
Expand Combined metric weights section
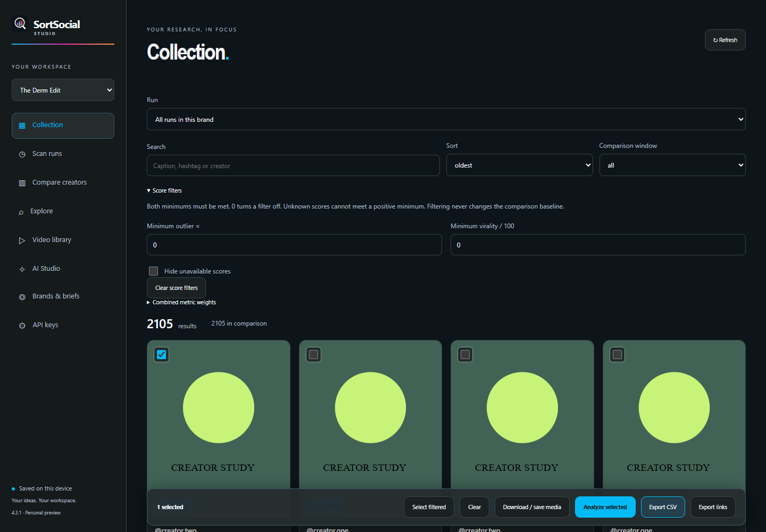tap(181, 302)
